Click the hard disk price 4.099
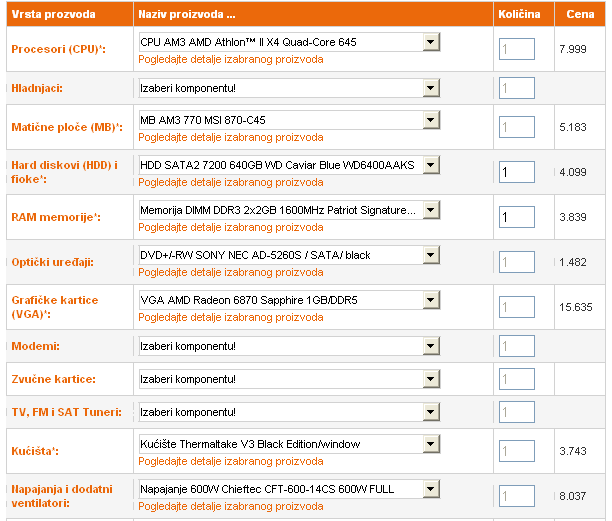 point(573,172)
